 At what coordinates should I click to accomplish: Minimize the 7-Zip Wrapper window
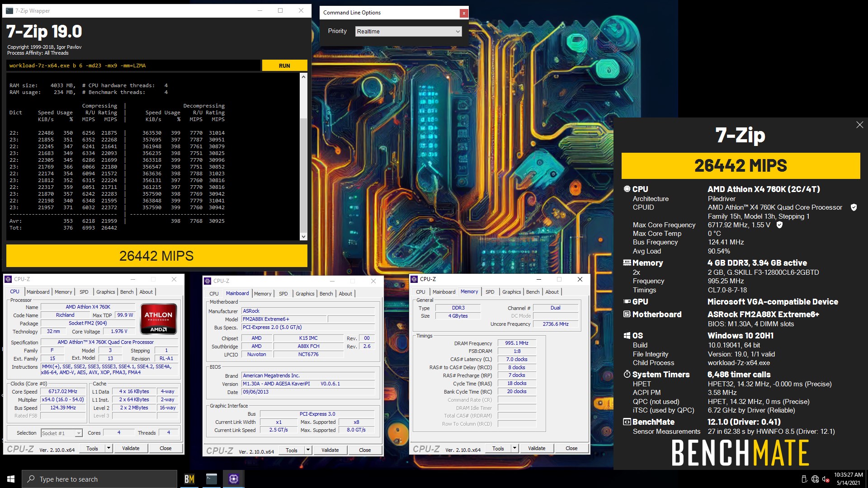click(259, 11)
